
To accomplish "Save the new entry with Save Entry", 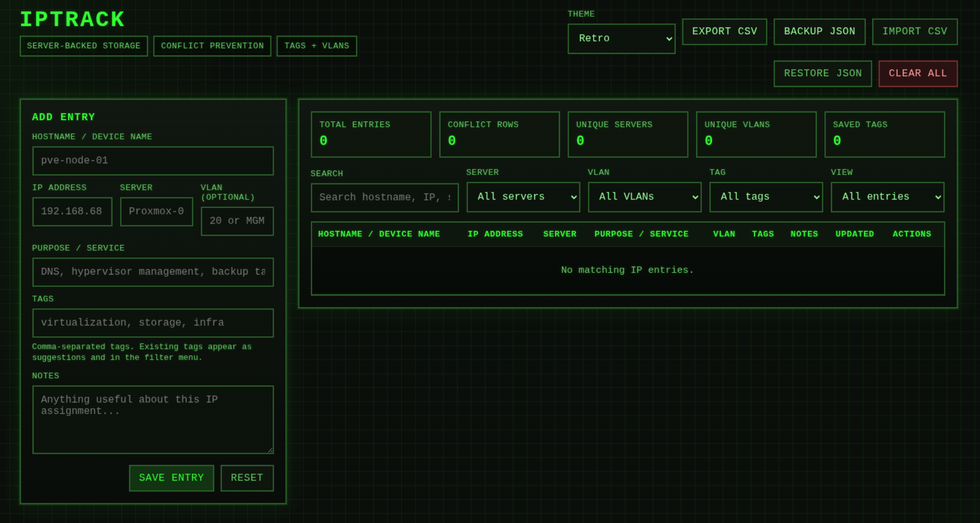I will point(171,478).
